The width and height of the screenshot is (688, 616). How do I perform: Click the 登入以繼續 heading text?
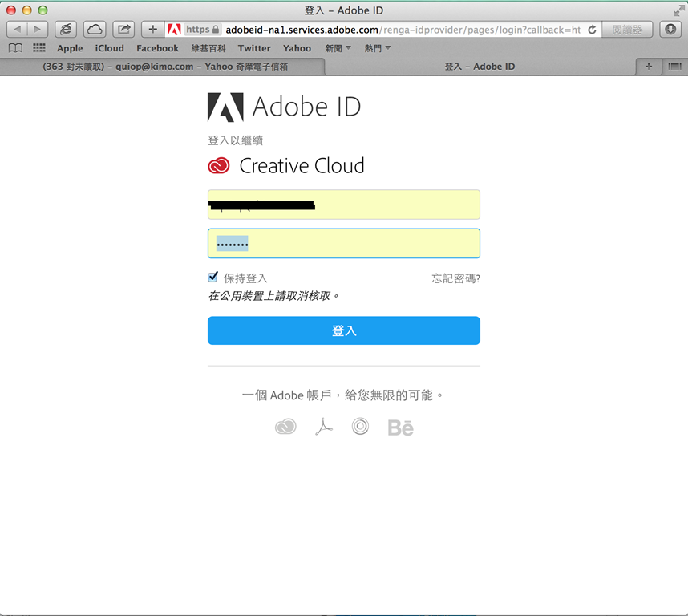pos(235,140)
